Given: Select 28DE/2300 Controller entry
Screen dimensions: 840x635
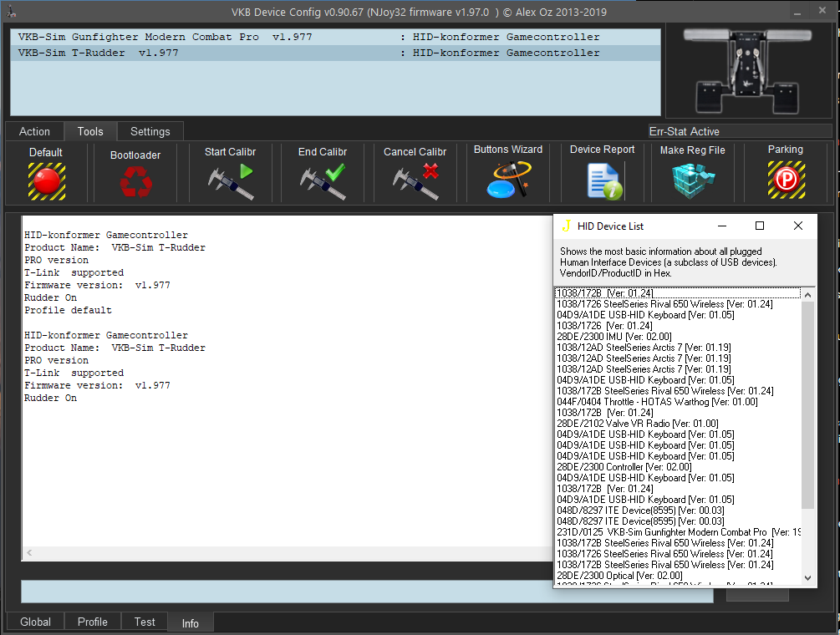Looking at the screenshot, I should (x=678, y=467).
